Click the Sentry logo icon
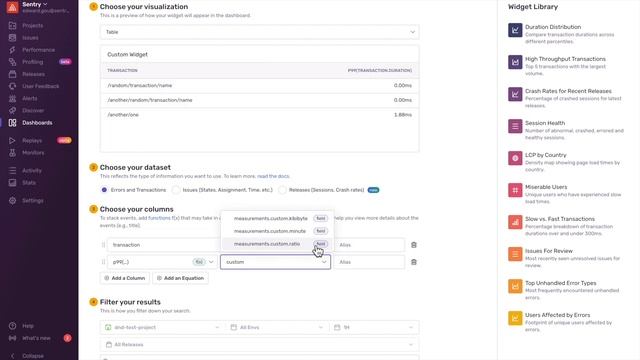The width and height of the screenshot is (640, 360). click(x=13, y=7)
